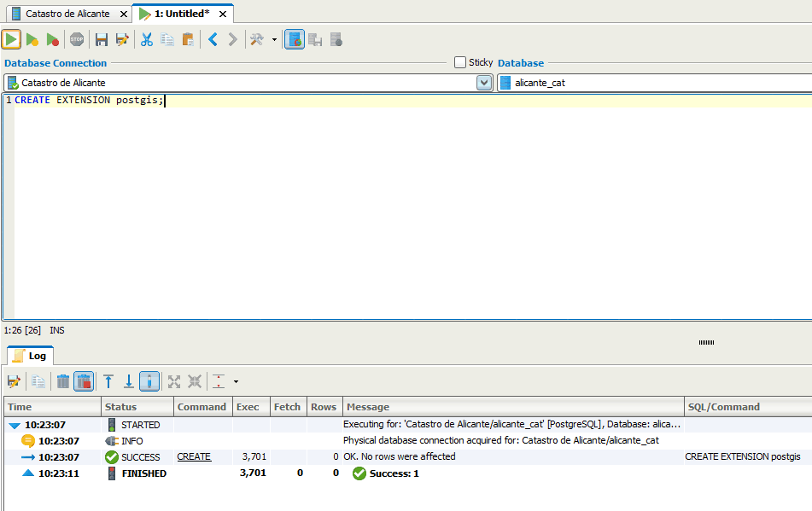Screen dimensions: 812x511
Task: Click 'CREATE EXTENSION postgis' in the SQL/Command column
Action: click(x=743, y=456)
